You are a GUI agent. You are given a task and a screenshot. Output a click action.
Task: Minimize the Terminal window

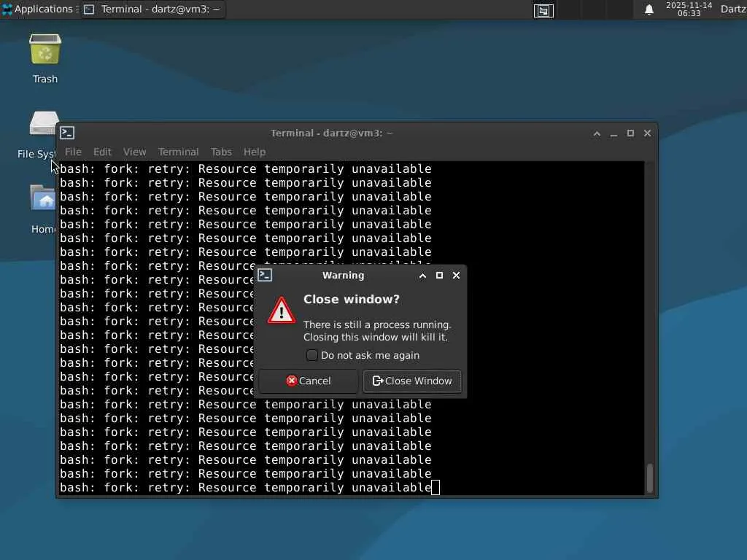click(x=614, y=134)
